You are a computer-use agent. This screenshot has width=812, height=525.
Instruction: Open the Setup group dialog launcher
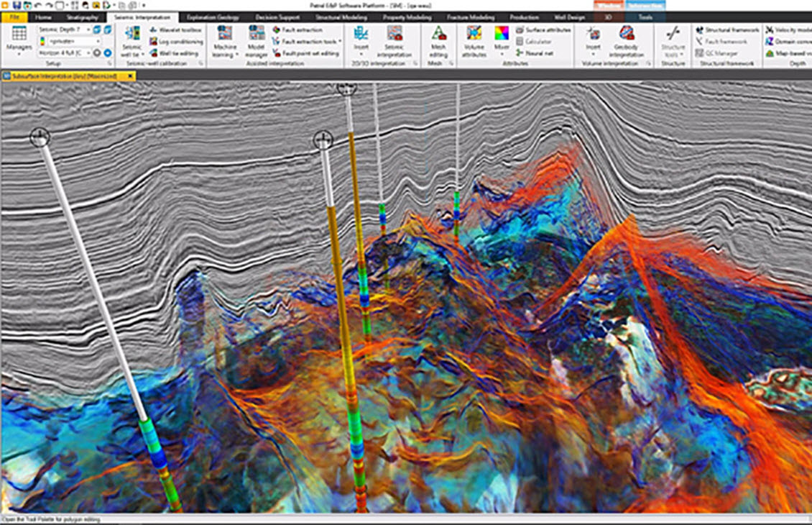[x=109, y=63]
